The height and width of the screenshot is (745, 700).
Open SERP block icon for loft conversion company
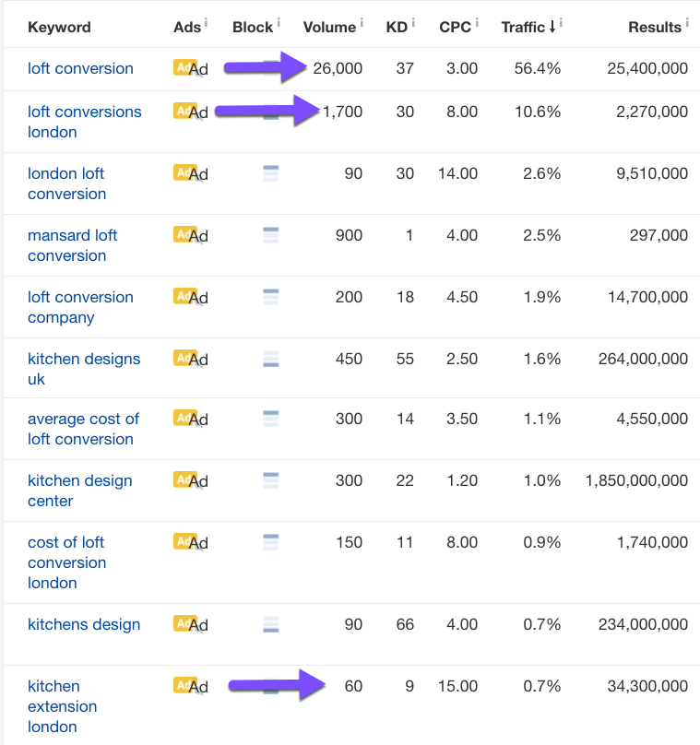tap(271, 297)
